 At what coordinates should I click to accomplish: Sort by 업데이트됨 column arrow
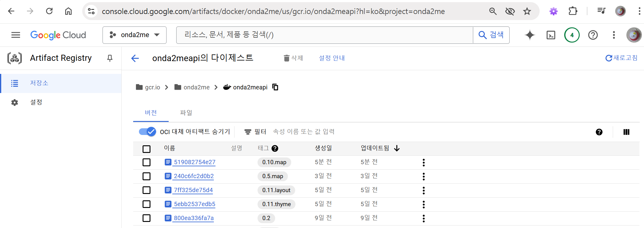coord(397,148)
